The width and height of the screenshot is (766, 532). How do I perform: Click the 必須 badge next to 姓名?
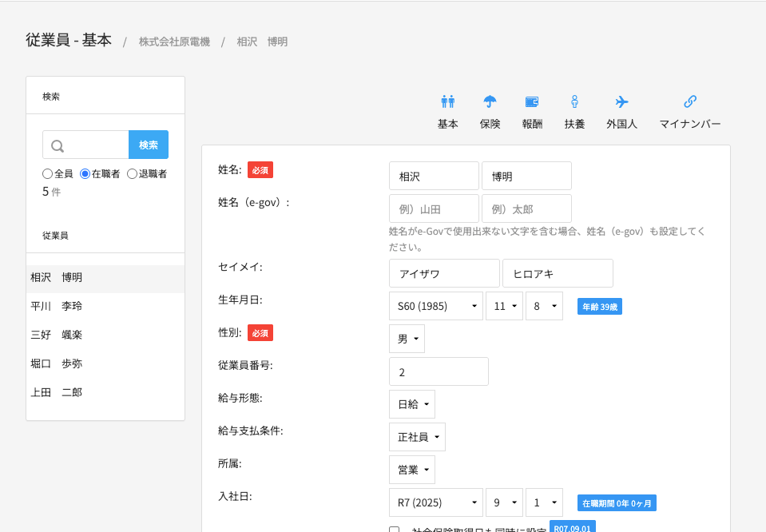pos(260,170)
